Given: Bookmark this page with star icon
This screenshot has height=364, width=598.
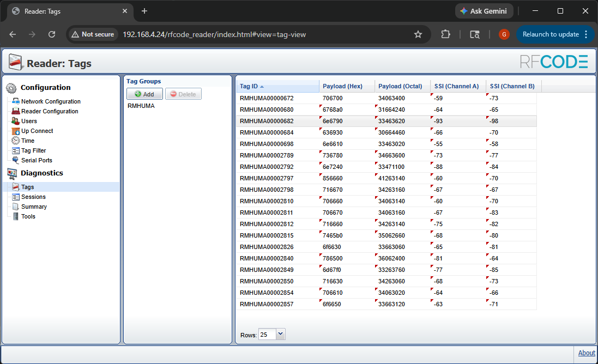Looking at the screenshot, I should click(418, 34).
